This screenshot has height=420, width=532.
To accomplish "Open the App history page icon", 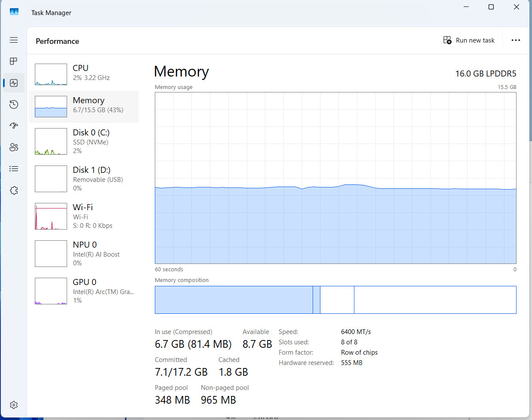I will pyautogui.click(x=14, y=104).
